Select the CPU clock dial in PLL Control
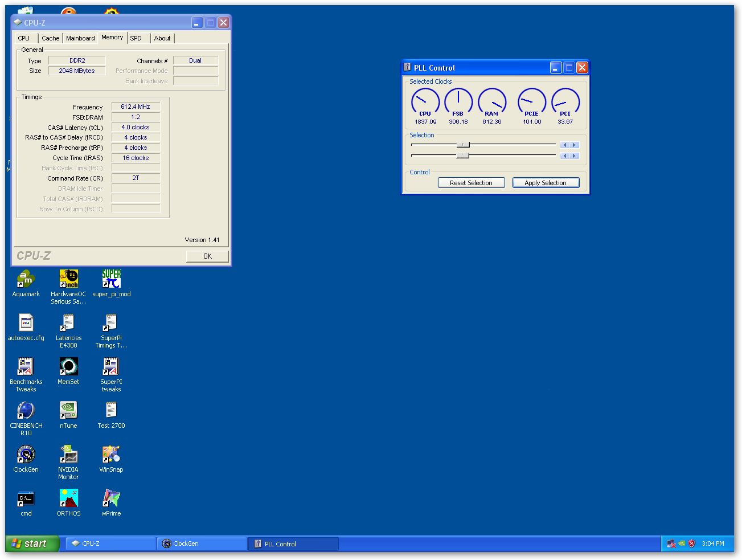This screenshot has height=560, width=742. tap(425, 103)
